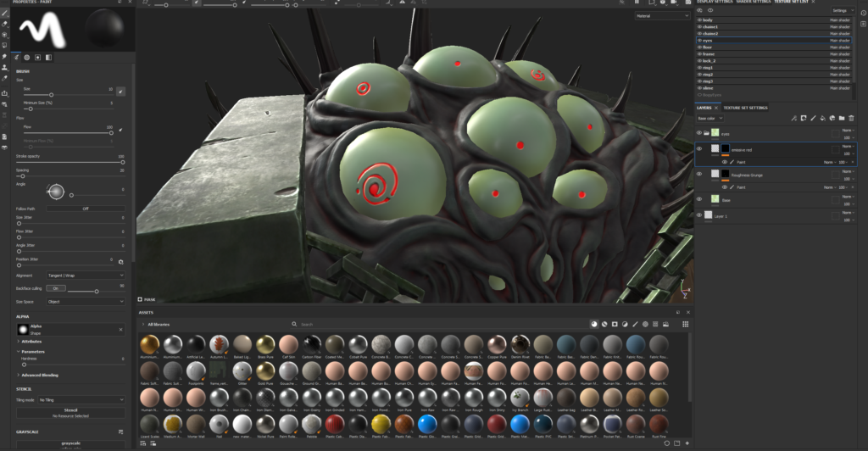Filter assets by brushes icon
Viewport: 868px width, 451px height.
635,324
